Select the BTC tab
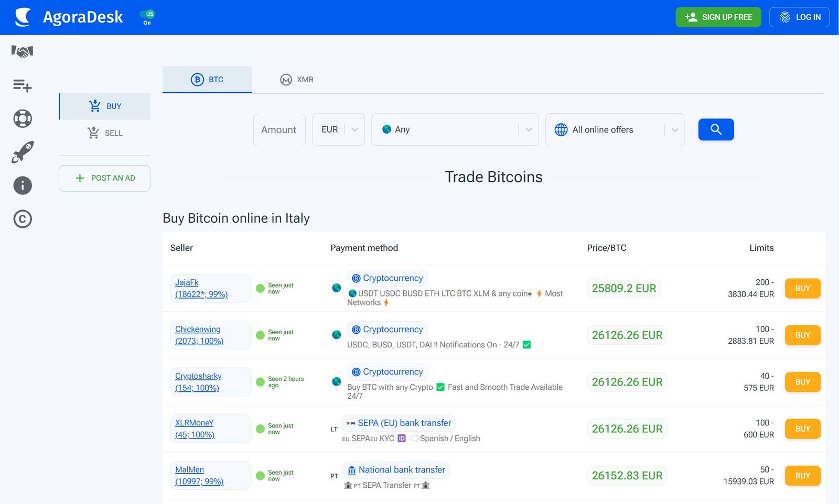 tap(207, 79)
